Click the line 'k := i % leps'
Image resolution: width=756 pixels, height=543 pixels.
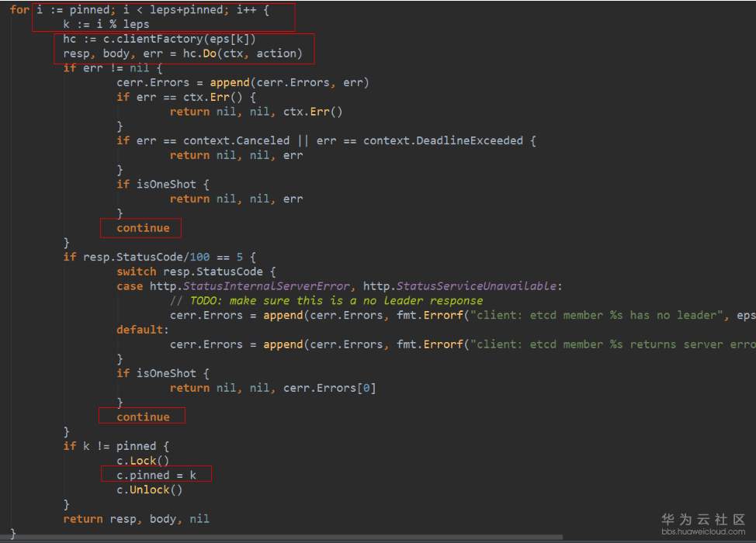tap(106, 24)
